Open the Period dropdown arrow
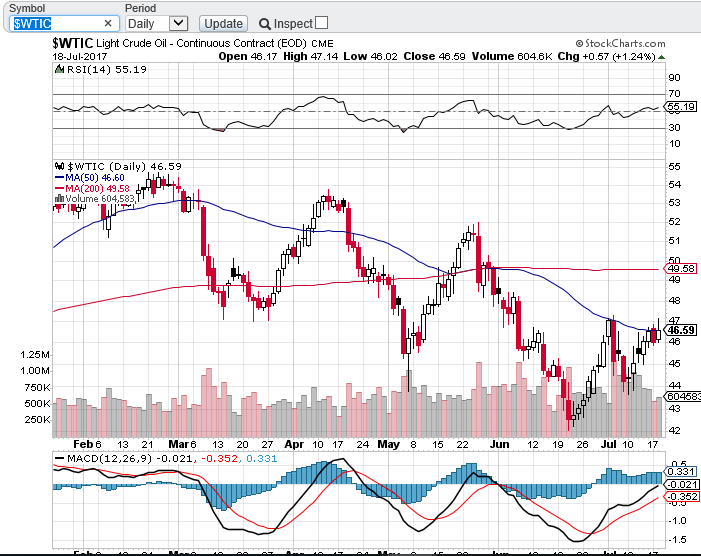Screen dimensions: 701x556 point(178,23)
